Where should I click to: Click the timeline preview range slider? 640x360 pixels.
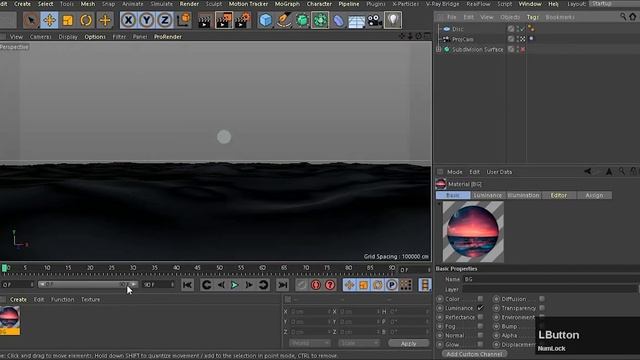tap(88, 284)
